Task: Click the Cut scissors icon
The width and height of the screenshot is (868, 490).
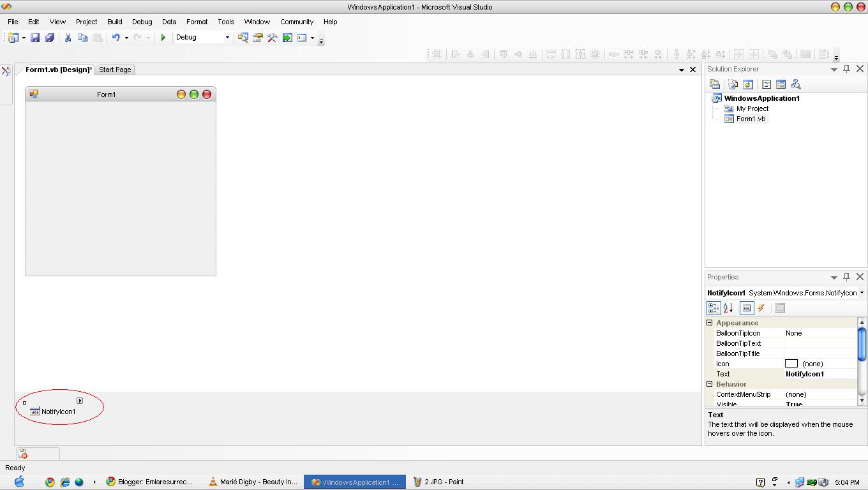Action: coord(68,38)
